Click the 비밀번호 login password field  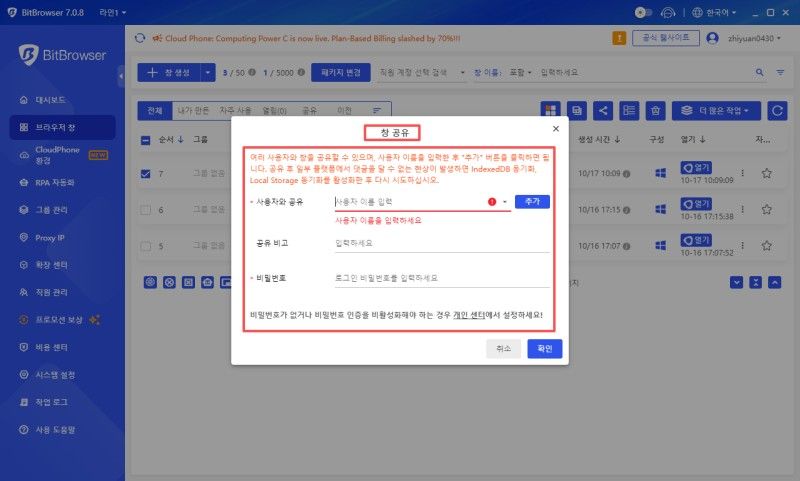click(442, 279)
